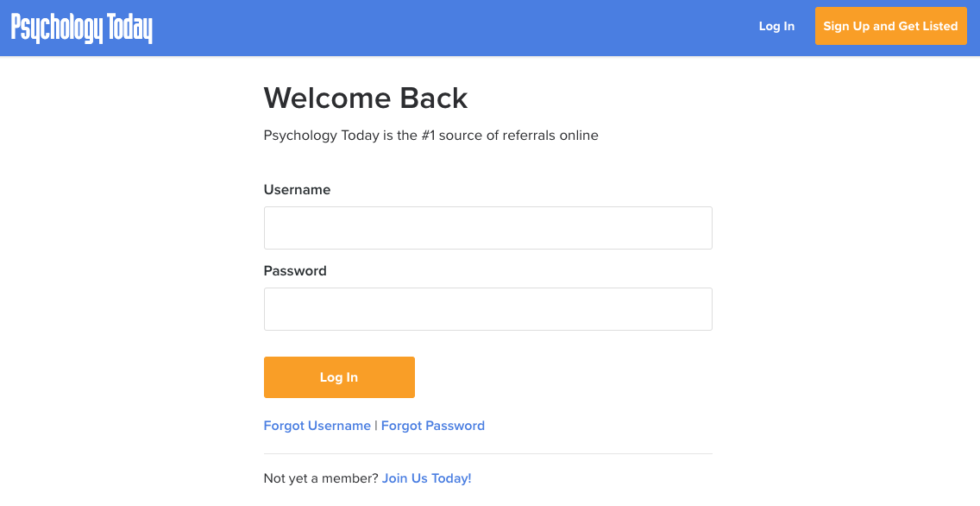
Task: Click the Psychology Today logo
Action: [82, 28]
